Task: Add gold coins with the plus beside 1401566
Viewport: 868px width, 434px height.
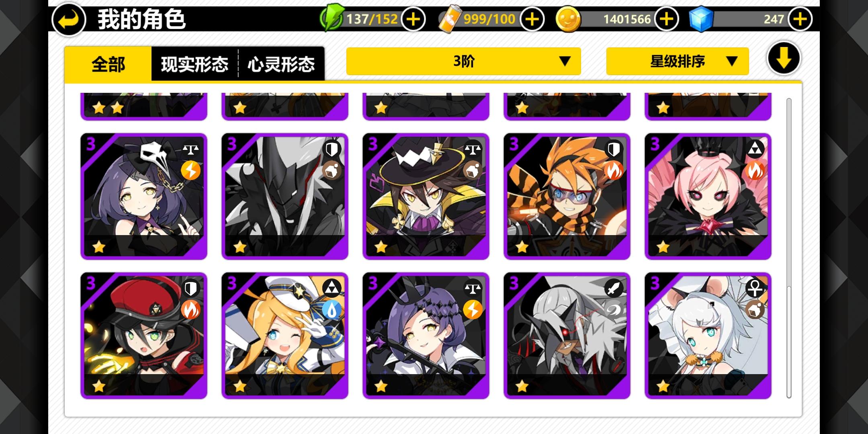Action: [666, 19]
